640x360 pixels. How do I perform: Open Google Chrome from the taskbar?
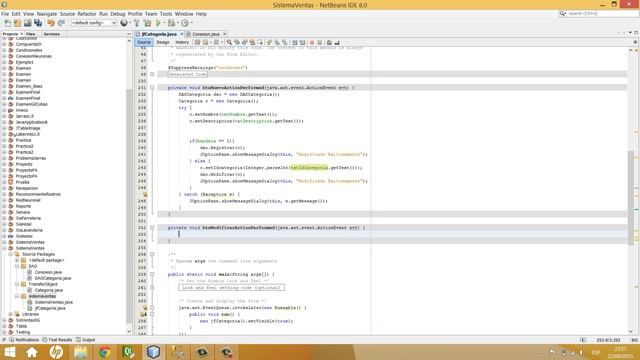coord(104,352)
